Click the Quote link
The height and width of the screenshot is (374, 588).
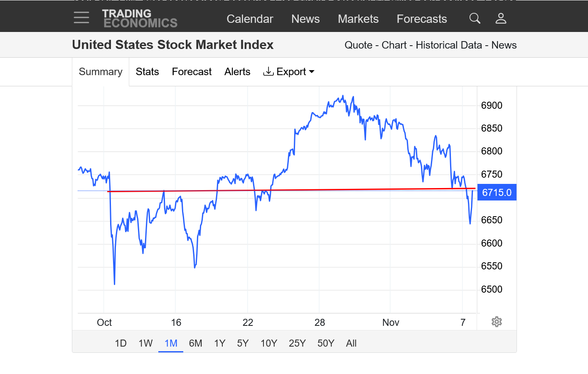(x=358, y=45)
